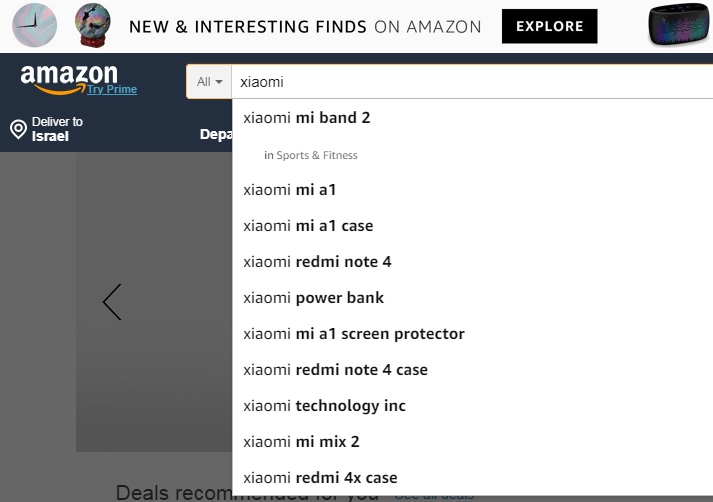Screen dimensions: 713x502
Task: Click the Try Prime link
Action: [112, 90]
